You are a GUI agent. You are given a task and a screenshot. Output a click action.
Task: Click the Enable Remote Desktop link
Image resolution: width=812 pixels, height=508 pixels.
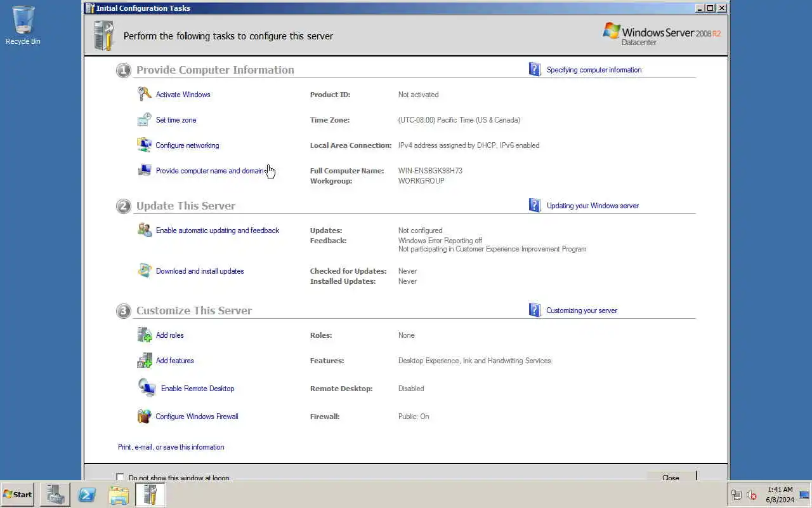[197, 389]
